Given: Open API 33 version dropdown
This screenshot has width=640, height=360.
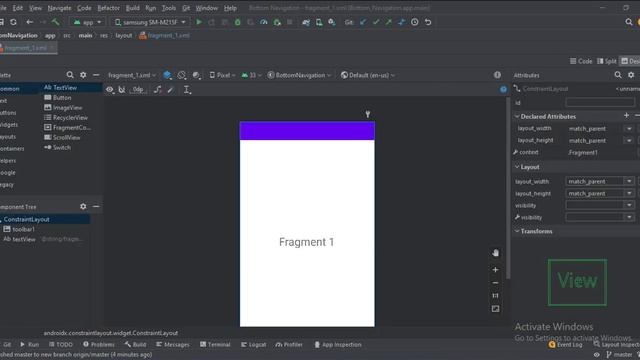Looking at the screenshot, I should (251, 75).
